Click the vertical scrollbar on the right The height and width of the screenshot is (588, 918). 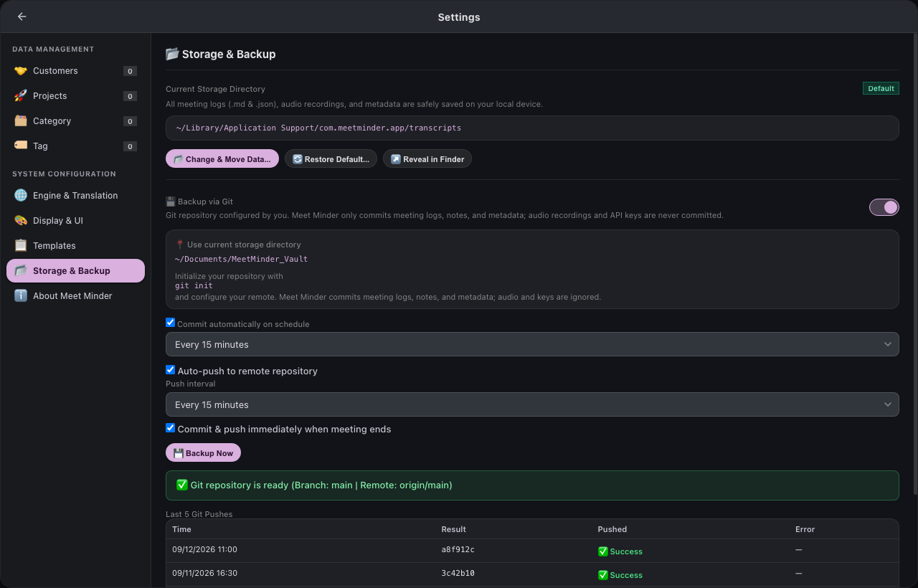(x=914, y=265)
